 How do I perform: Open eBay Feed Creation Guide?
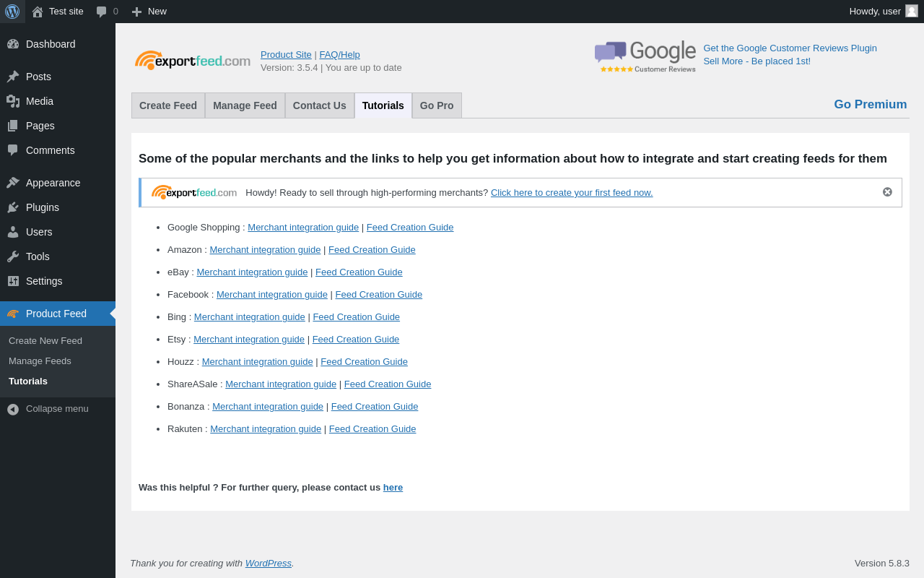(x=359, y=272)
